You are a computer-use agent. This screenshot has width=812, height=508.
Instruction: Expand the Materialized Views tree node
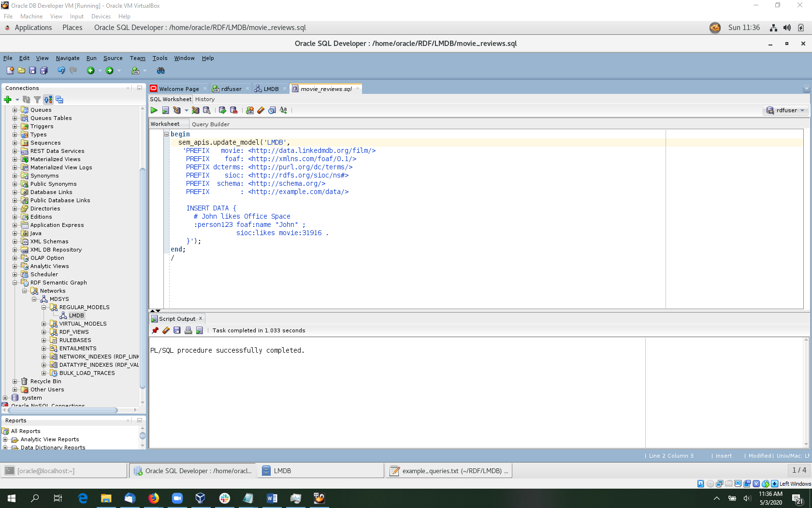click(x=15, y=159)
